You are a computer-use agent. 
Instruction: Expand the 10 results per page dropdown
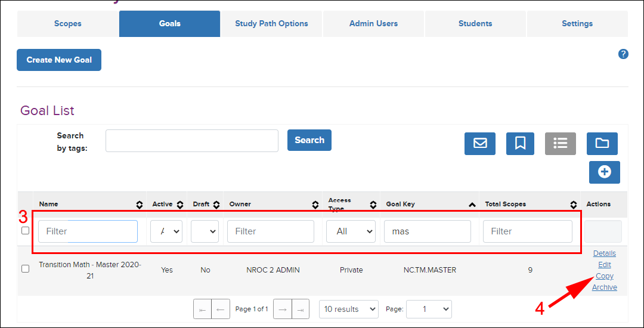[x=349, y=309]
